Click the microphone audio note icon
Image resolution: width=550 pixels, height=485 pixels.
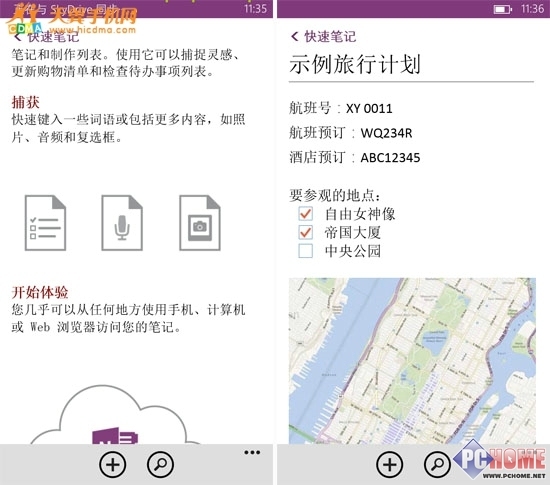tap(122, 223)
